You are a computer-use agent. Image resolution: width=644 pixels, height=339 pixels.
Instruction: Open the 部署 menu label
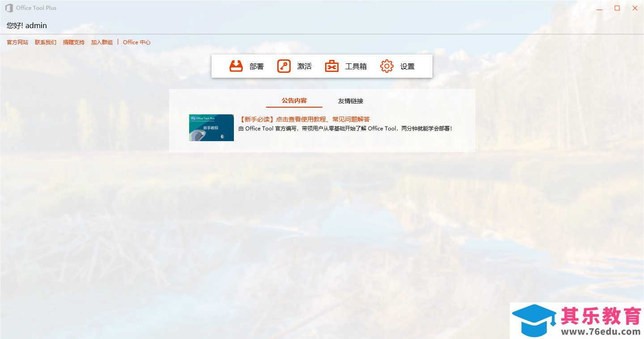257,67
